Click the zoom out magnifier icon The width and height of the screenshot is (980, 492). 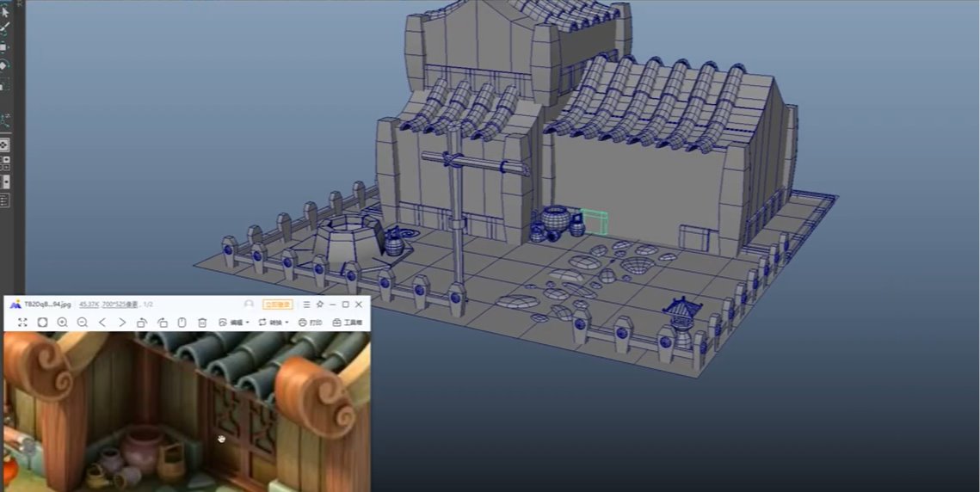(83, 323)
